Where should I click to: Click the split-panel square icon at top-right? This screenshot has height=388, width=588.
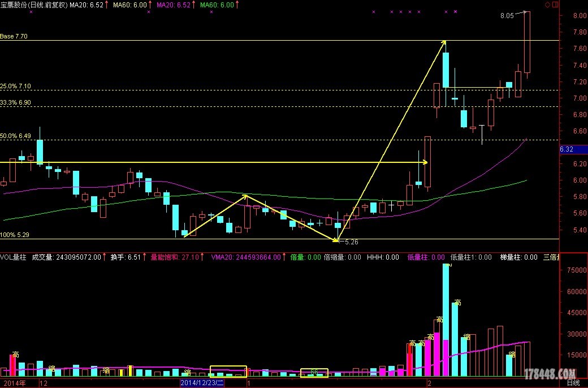tap(555, 5)
